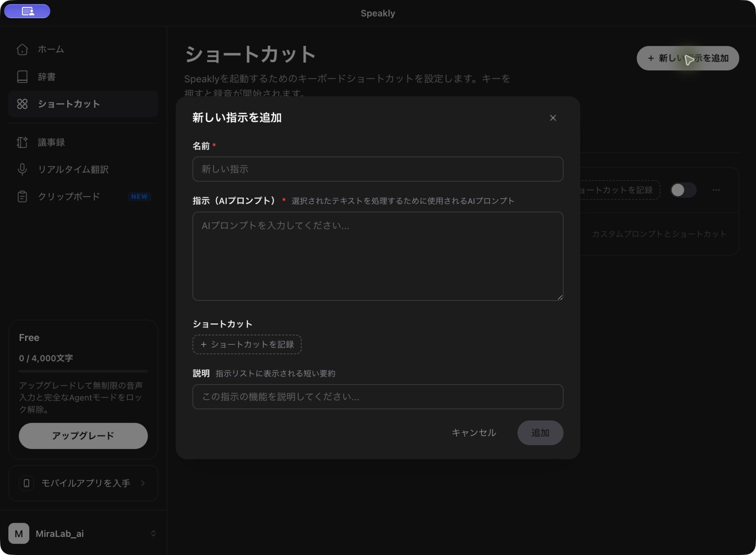Click the M avatar for MiraLab_ai
The image size is (756, 555).
pyautogui.click(x=19, y=533)
